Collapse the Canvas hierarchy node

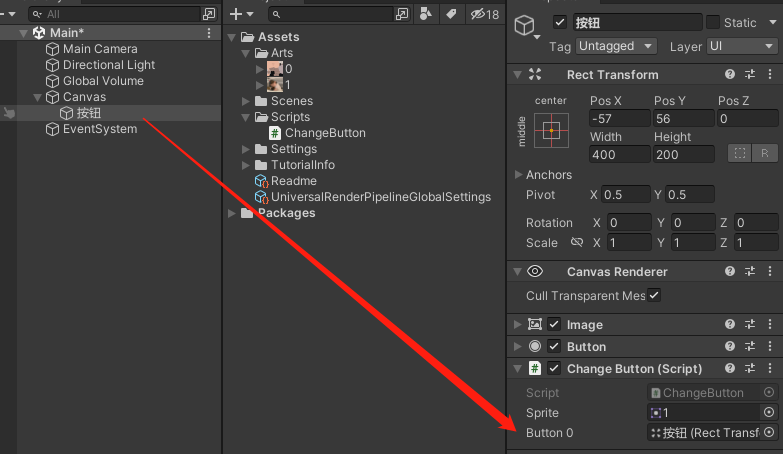[37, 97]
